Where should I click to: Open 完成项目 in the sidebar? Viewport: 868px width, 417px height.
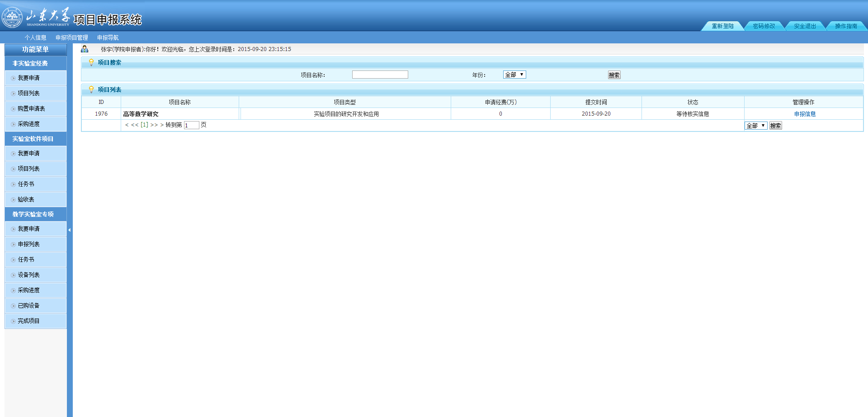point(36,321)
